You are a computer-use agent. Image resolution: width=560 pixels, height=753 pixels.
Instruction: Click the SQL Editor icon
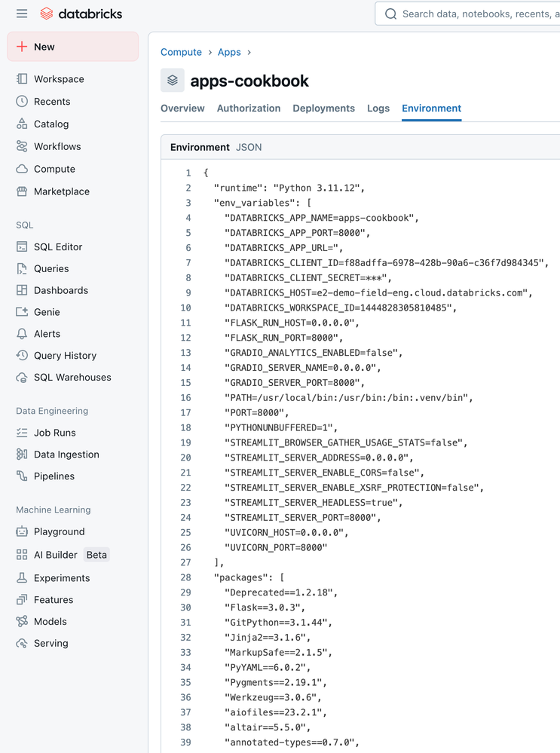point(22,246)
